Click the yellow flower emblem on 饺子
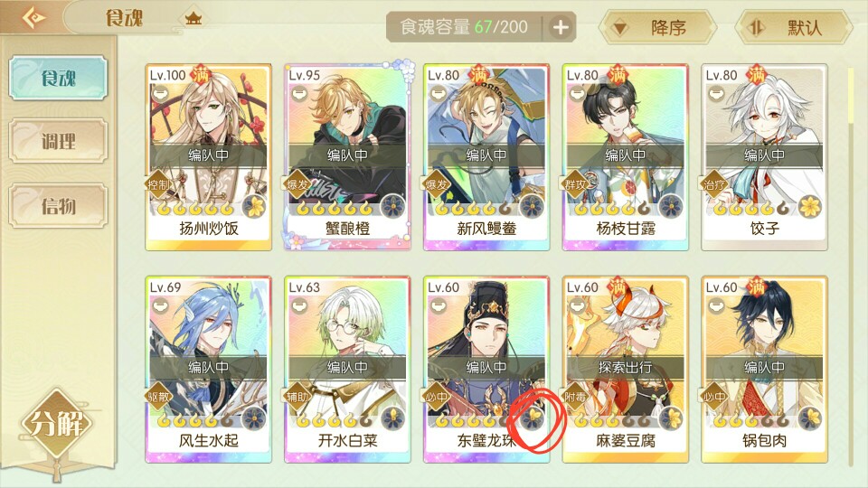This screenshot has height=488, width=868. [810, 208]
